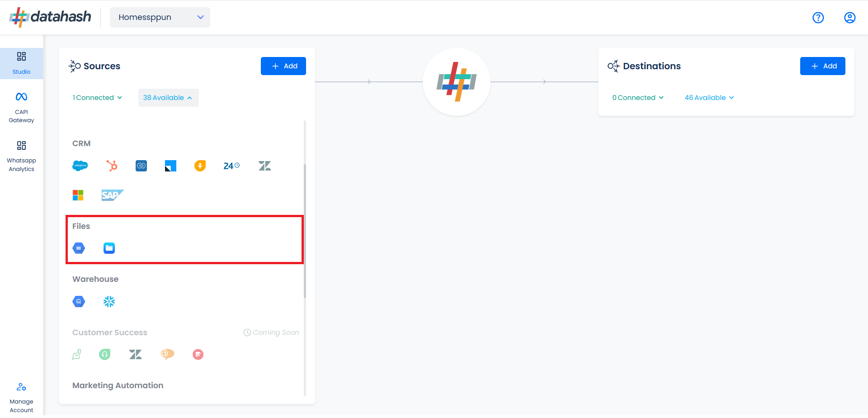Choose the blue folder file source
The height and width of the screenshot is (418, 868).
click(x=109, y=248)
